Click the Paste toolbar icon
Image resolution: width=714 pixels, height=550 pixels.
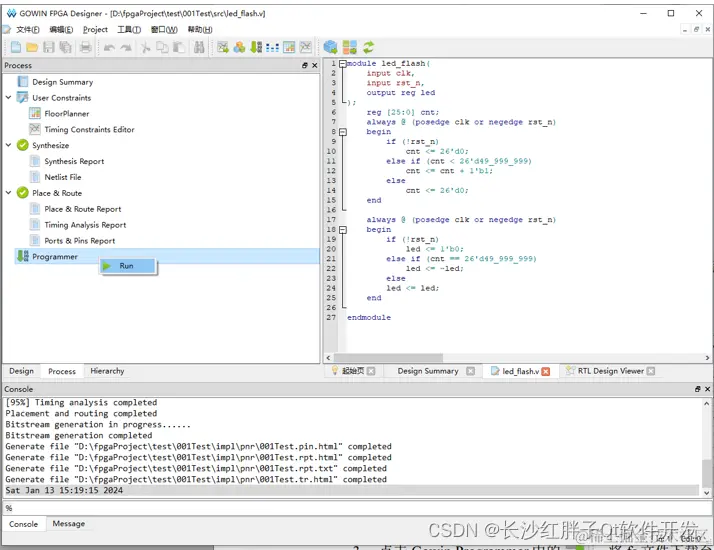[179, 47]
